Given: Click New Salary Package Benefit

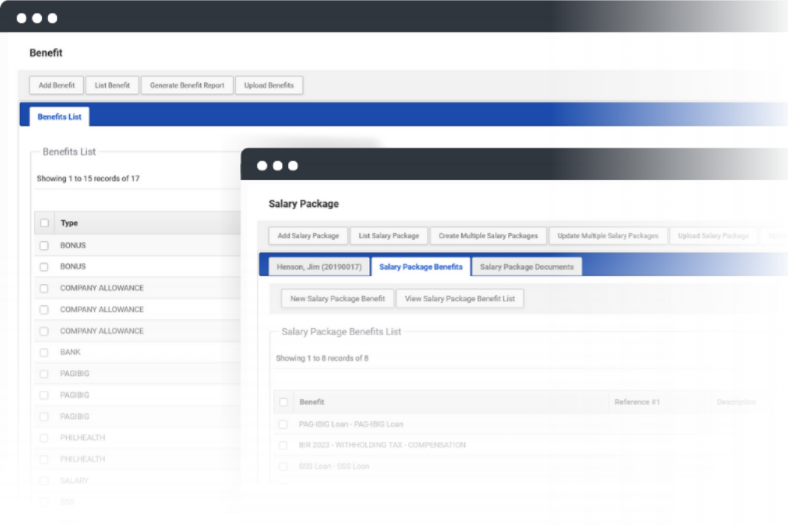Looking at the screenshot, I should (337, 299).
